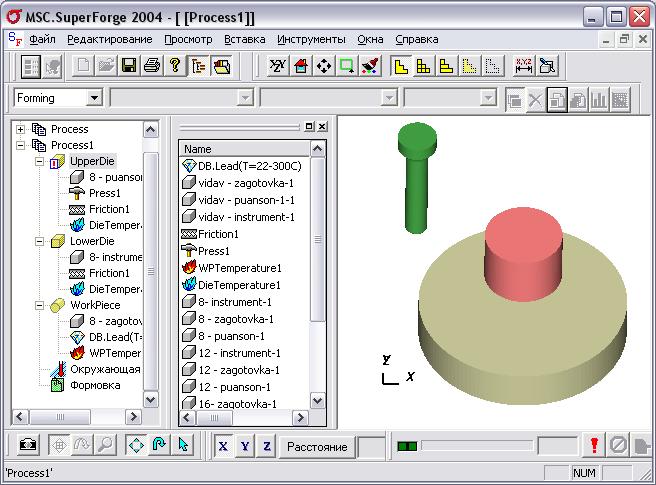Select 12 - puanson-1 in the Name list
This screenshot has height=485, width=656.
(234, 387)
